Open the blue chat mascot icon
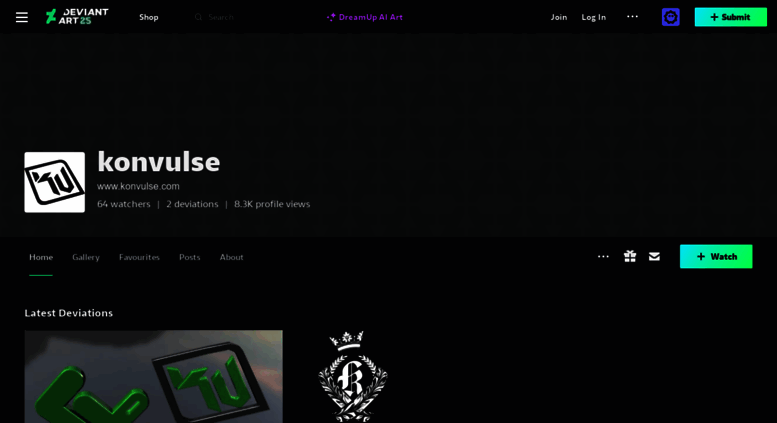The image size is (777, 423). [670, 17]
